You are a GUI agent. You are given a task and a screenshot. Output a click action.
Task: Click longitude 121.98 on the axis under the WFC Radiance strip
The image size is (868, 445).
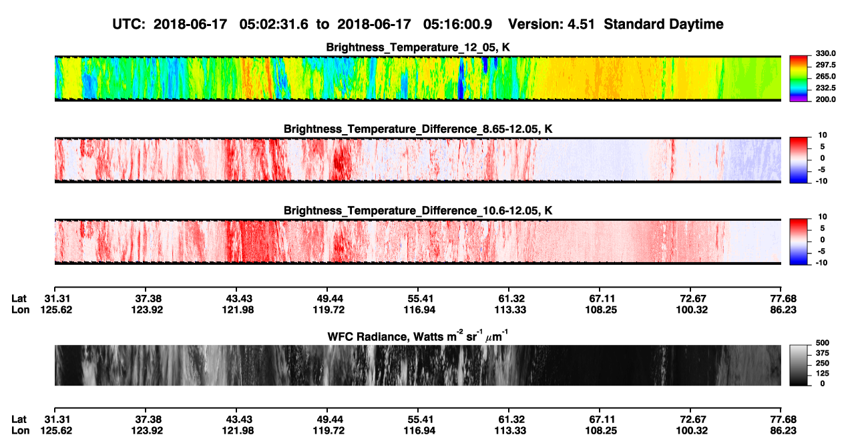[x=239, y=430]
